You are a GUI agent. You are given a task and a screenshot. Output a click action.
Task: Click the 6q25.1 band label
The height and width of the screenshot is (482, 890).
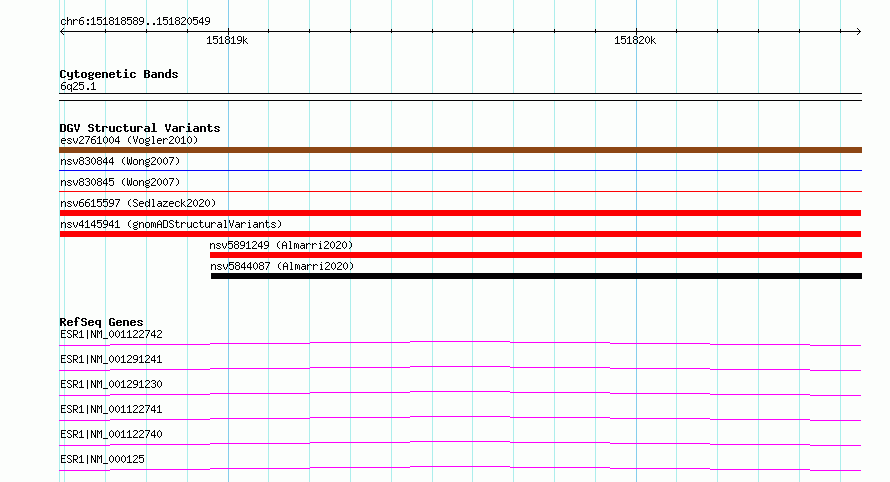pyautogui.click(x=78, y=86)
